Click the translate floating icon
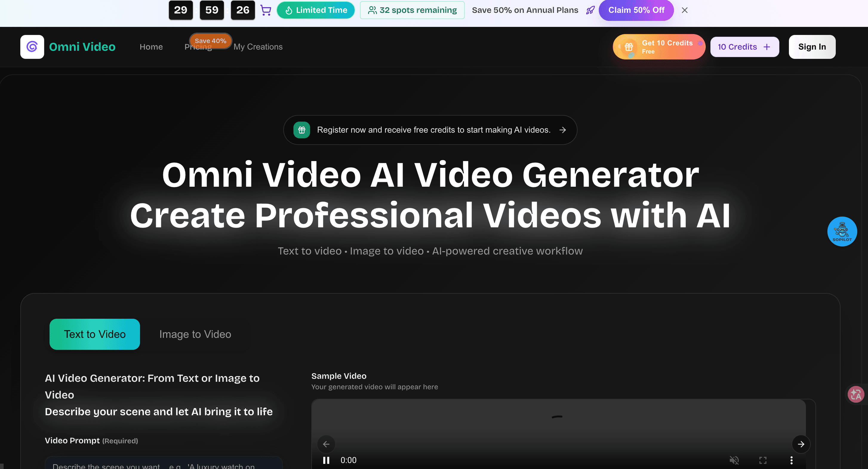This screenshot has height=469, width=868. tap(856, 394)
